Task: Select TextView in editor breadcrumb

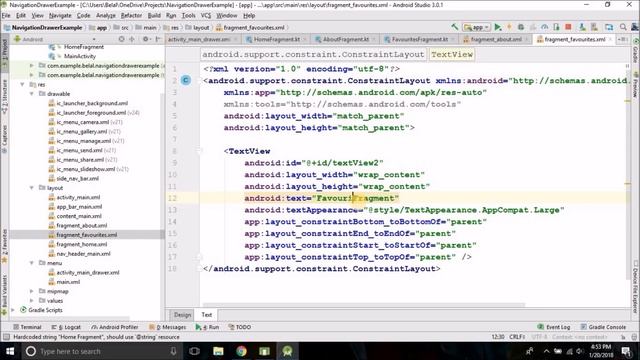Action: click(452, 54)
